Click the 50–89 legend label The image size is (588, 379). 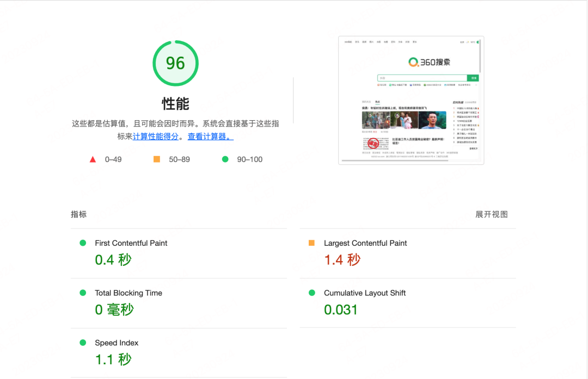tap(179, 159)
